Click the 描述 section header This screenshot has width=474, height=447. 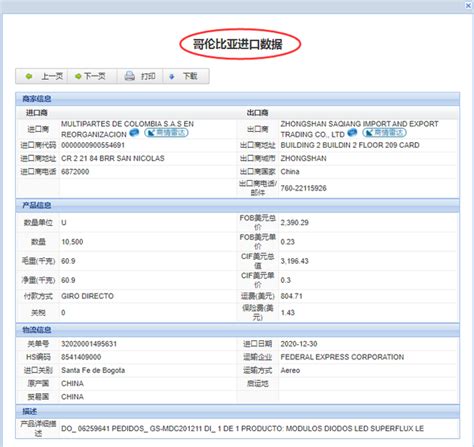tap(237, 411)
